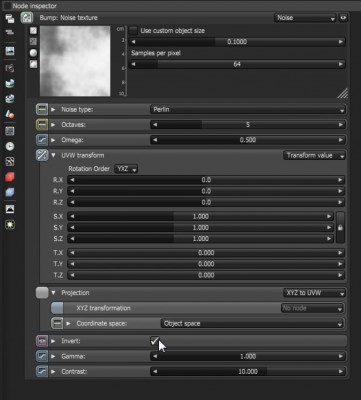This screenshot has width=361, height=400.
Task: Toggle the scale lock icon
Action: [x=340, y=228]
